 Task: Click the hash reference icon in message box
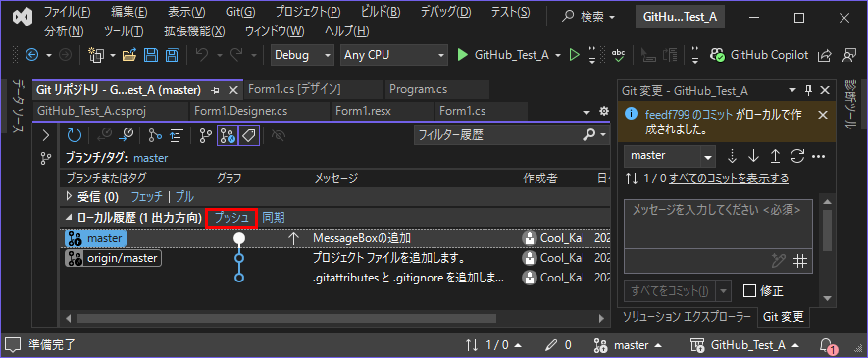coord(800,261)
